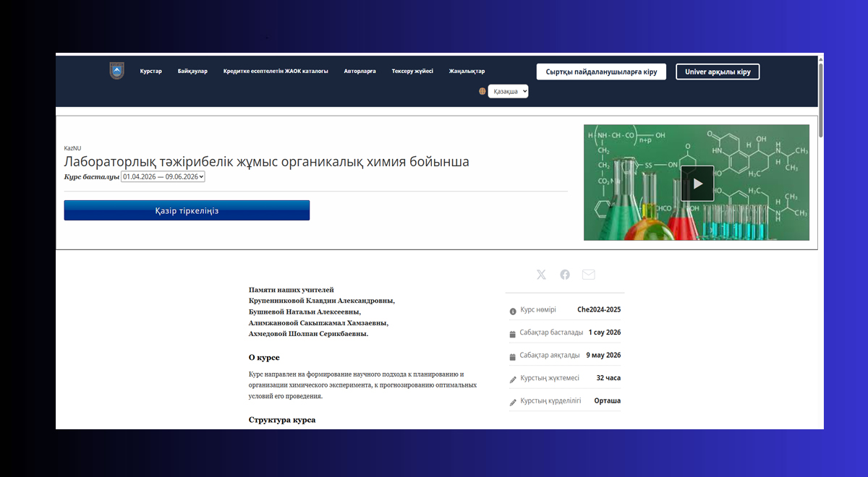Click workload value 32 часа
Image resolution: width=868 pixels, height=477 pixels.
[x=608, y=378]
